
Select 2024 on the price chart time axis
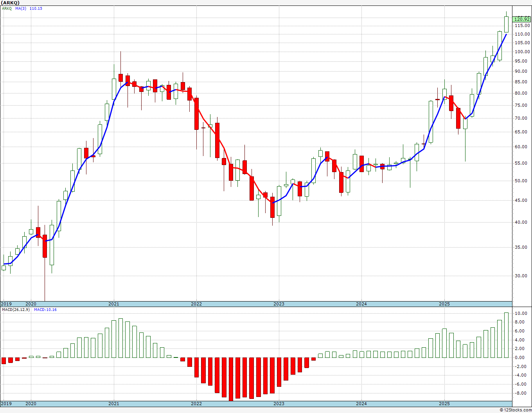361,304
